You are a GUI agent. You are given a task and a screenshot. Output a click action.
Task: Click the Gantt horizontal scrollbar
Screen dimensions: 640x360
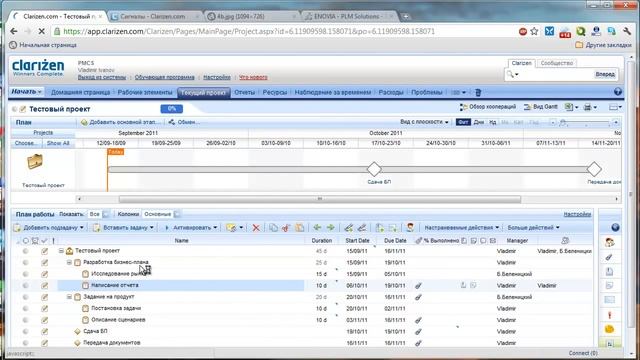[320, 199]
